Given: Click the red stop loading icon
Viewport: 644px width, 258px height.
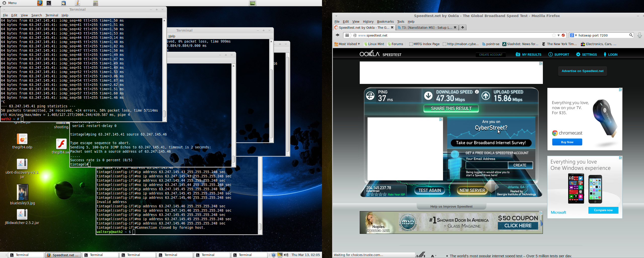Looking at the screenshot, I should point(563,36).
